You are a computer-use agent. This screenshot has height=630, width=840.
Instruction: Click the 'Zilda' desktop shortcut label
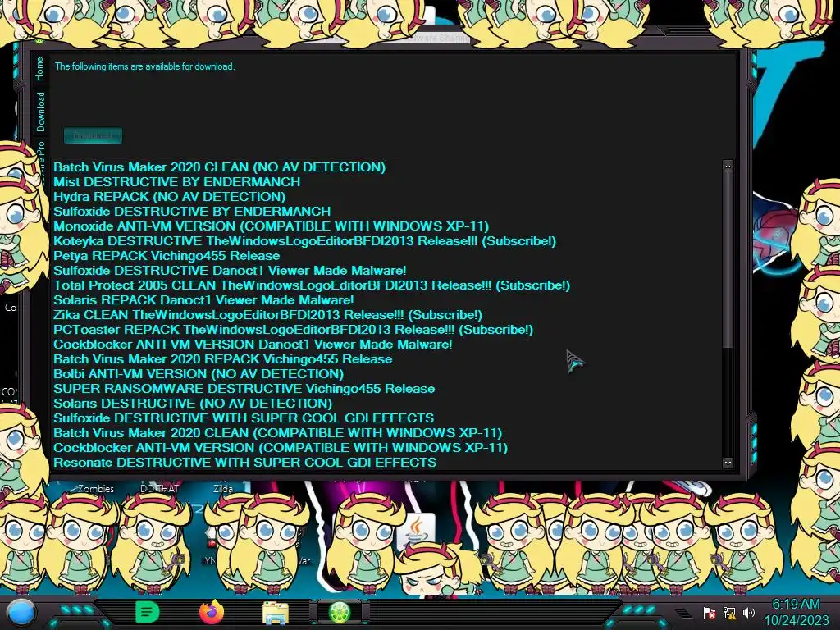(223, 489)
